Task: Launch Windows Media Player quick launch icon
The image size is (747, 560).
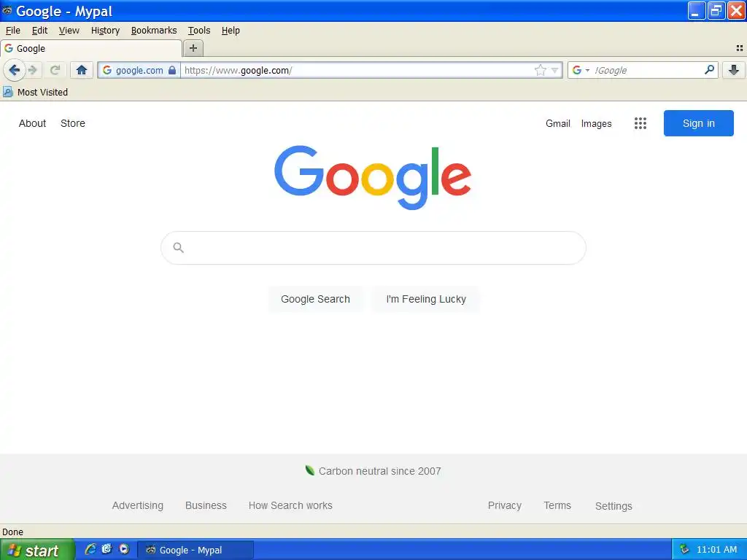Action: pos(124,549)
